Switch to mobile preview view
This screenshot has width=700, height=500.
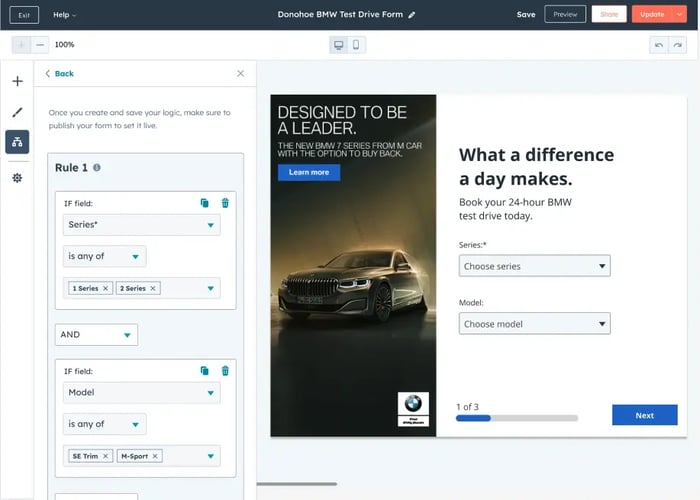point(356,45)
